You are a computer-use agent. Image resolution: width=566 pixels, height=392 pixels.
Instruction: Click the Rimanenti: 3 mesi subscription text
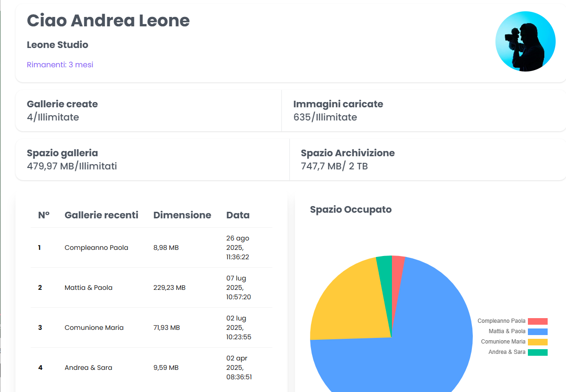[60, 65]
